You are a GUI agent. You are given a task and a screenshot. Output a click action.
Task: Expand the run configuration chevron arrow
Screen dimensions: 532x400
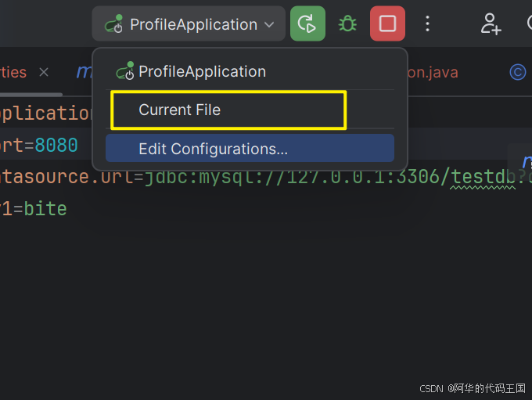point(269,24)
